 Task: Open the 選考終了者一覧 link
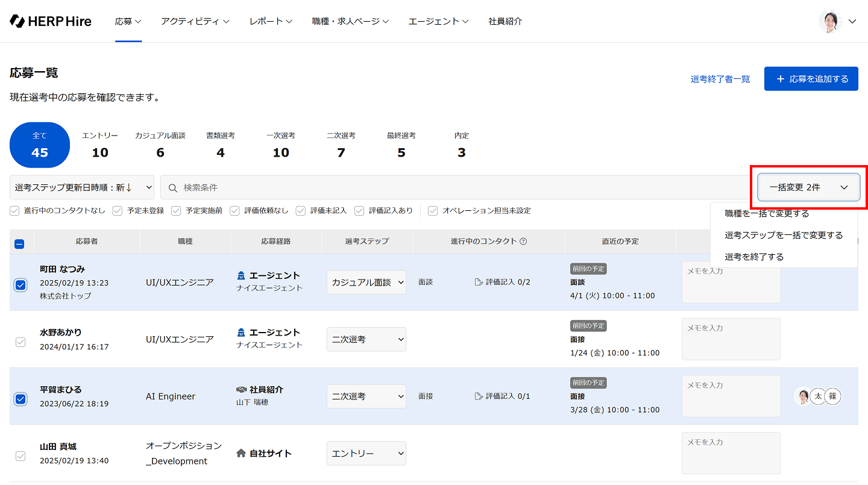(x=720, y=79)
